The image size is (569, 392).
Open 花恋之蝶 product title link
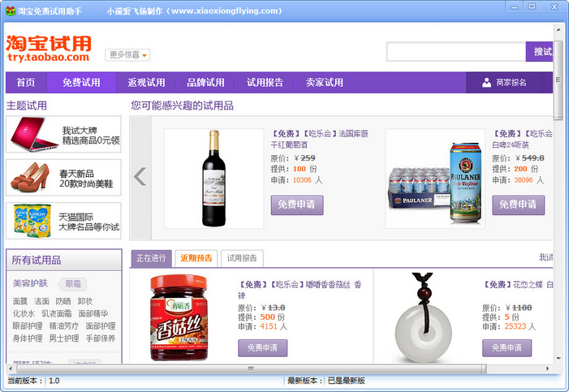coord(518,285)
